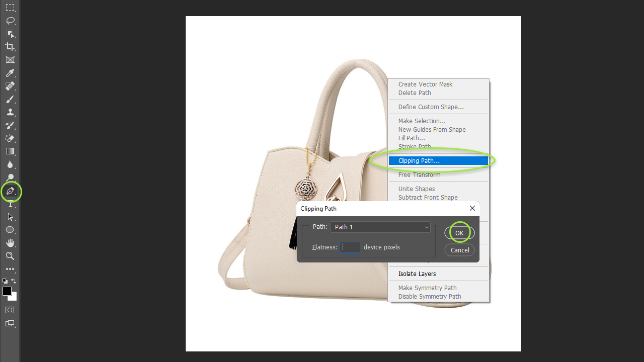The width and height of the screenshot is (644, 362).
Task: Choose Make Selection... from context menu
Action: [x=422, y=121]
